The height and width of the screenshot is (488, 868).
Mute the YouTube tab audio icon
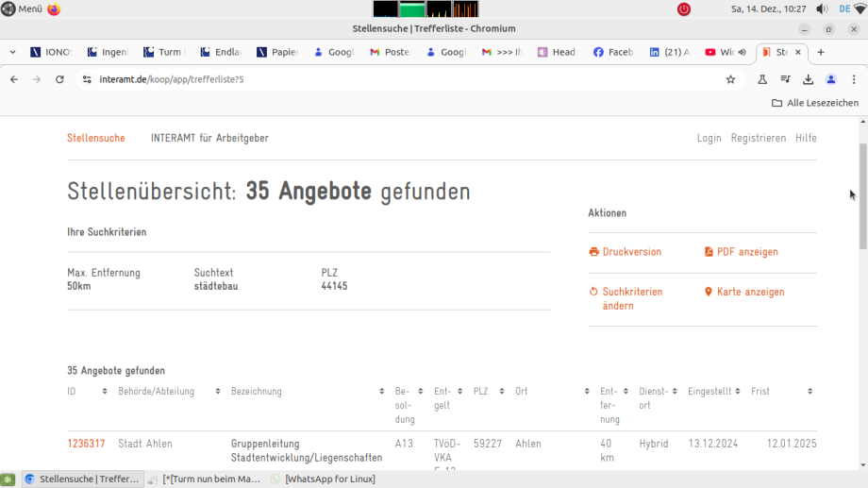[x=743, y=52]
